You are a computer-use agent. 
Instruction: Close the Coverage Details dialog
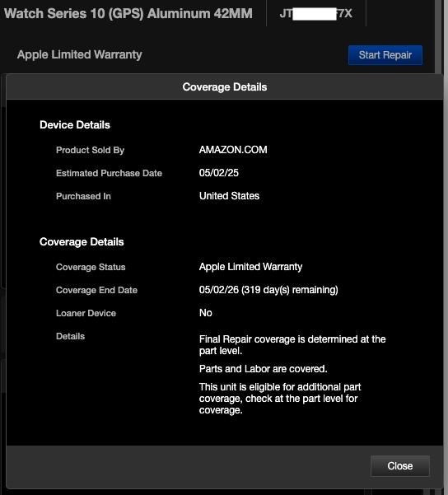coord(399,465)
